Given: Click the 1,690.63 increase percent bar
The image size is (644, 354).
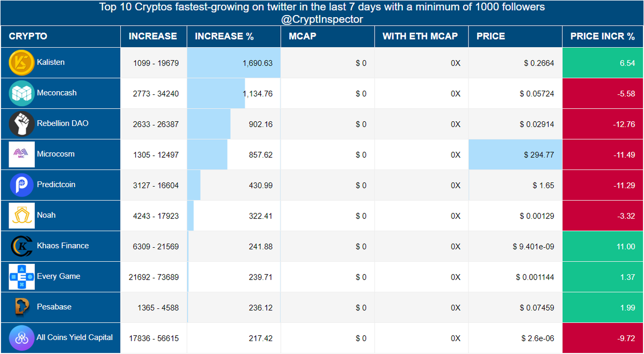Looking at the screenshot, I should point(234,63).
